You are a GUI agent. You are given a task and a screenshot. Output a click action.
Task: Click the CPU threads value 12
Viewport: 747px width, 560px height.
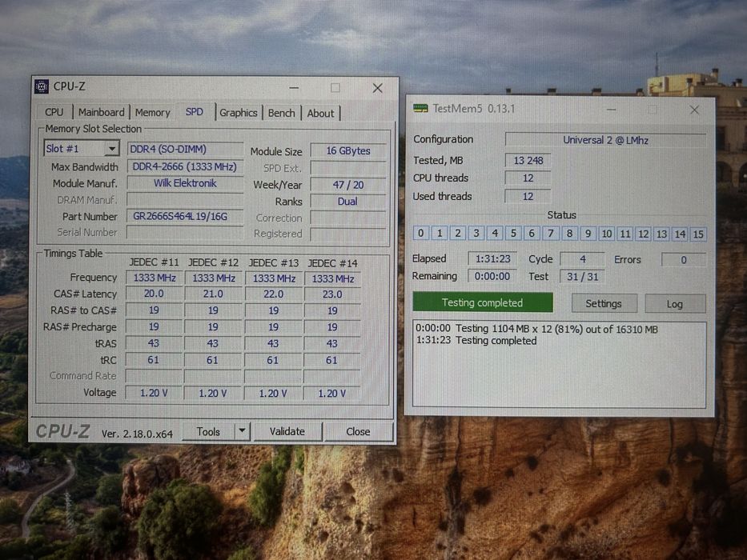pos(528,178)
